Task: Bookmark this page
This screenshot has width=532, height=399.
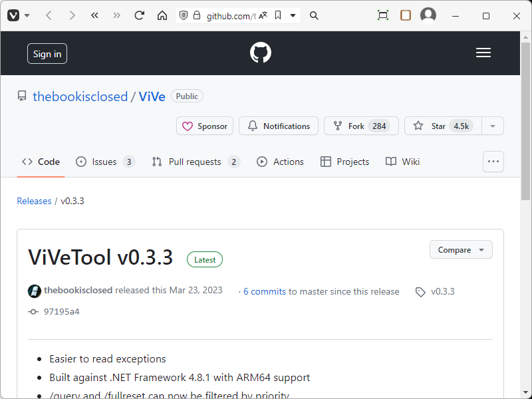Action: coord(278,15)
